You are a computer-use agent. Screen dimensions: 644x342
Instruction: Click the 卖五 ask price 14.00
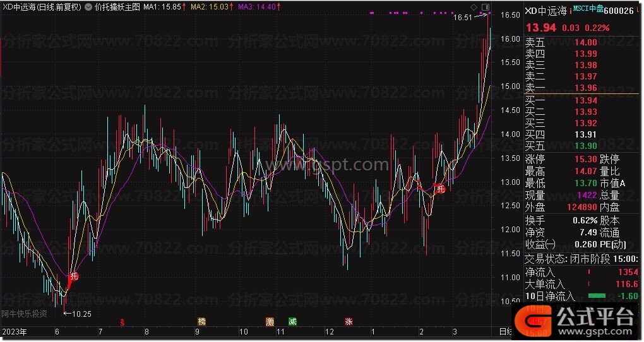[x=586, y=42]
